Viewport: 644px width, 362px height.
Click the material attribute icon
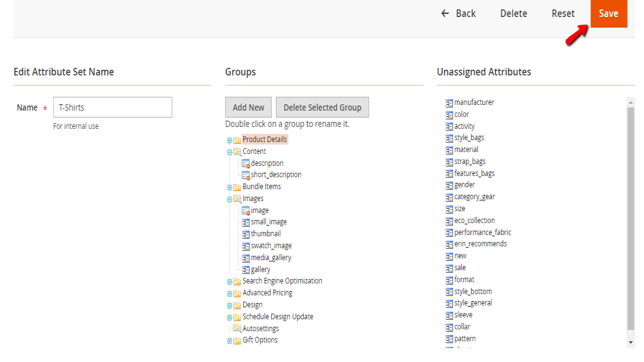click(449, 150)
